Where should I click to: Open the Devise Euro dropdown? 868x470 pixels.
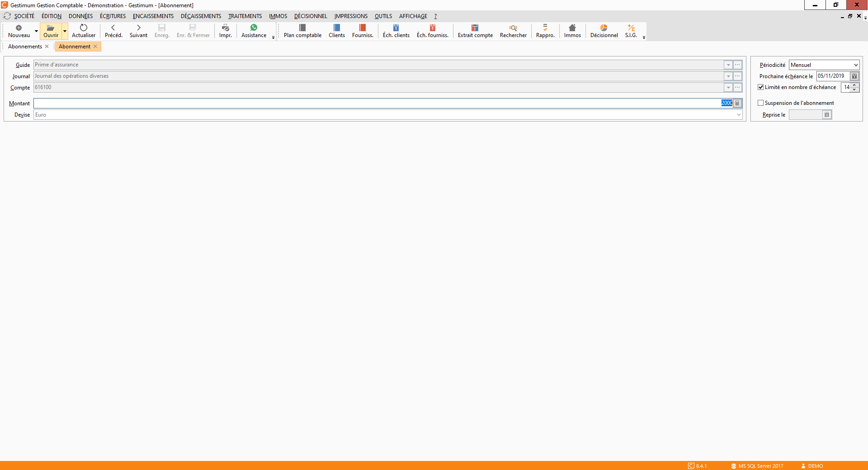tap(739, 115)
